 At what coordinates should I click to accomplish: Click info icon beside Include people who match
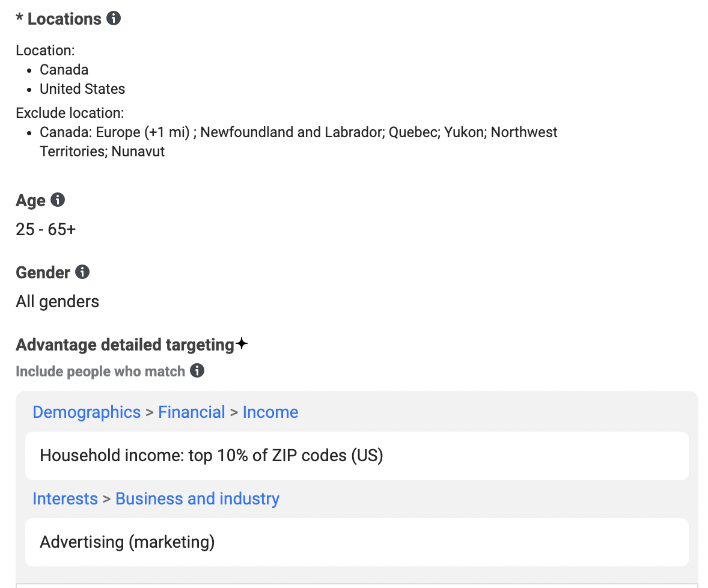pyautogui.click(x=197, y=371)
